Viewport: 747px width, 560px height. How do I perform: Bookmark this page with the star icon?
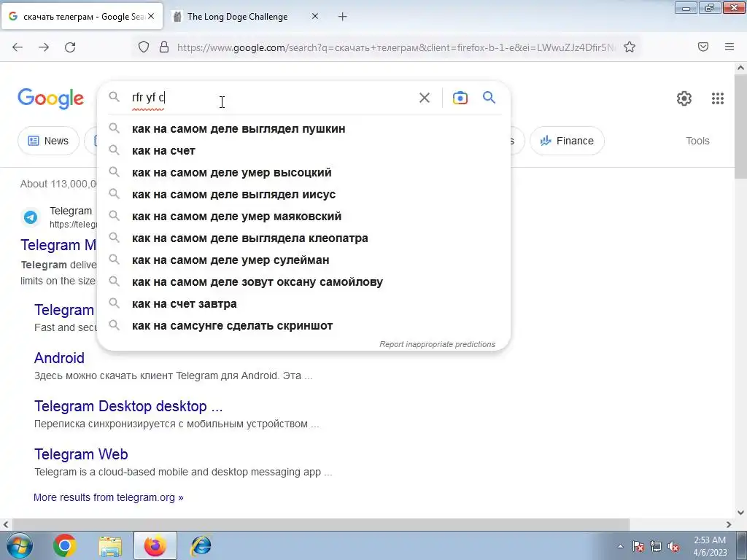(630, 47)
